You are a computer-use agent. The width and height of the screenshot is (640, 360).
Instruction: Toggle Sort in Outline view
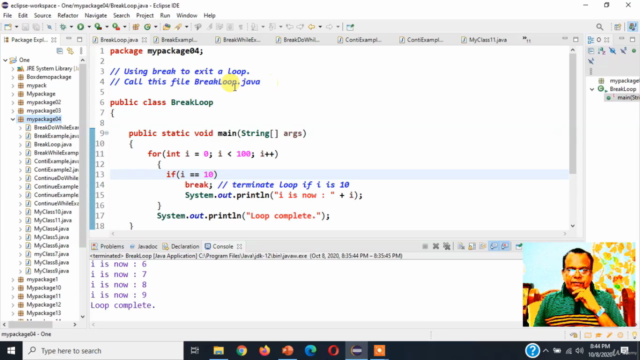(x=602, y=51)
